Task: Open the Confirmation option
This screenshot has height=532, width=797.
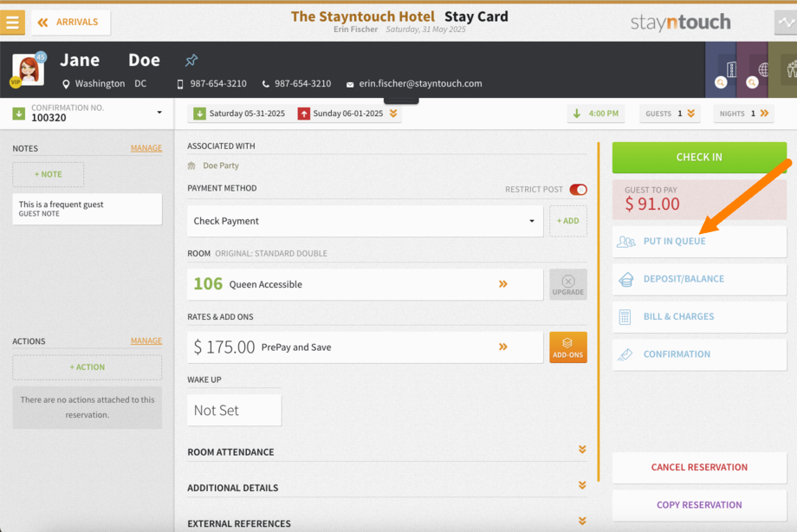Action: 699,354
